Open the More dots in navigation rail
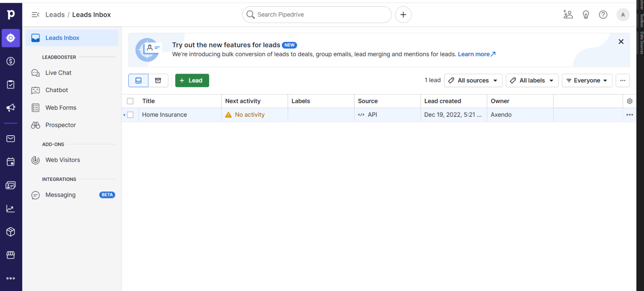The image size is (644, 291). (x=11, y=278)
